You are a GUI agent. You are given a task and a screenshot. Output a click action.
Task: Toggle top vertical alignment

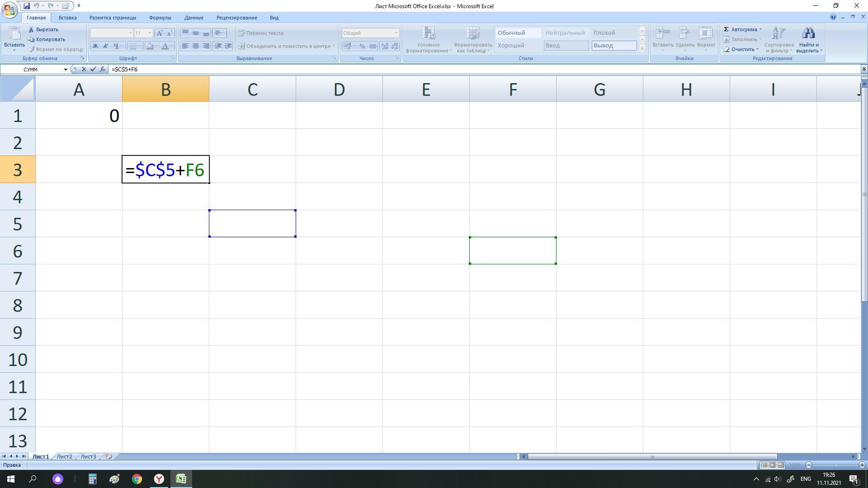(185, 33)
